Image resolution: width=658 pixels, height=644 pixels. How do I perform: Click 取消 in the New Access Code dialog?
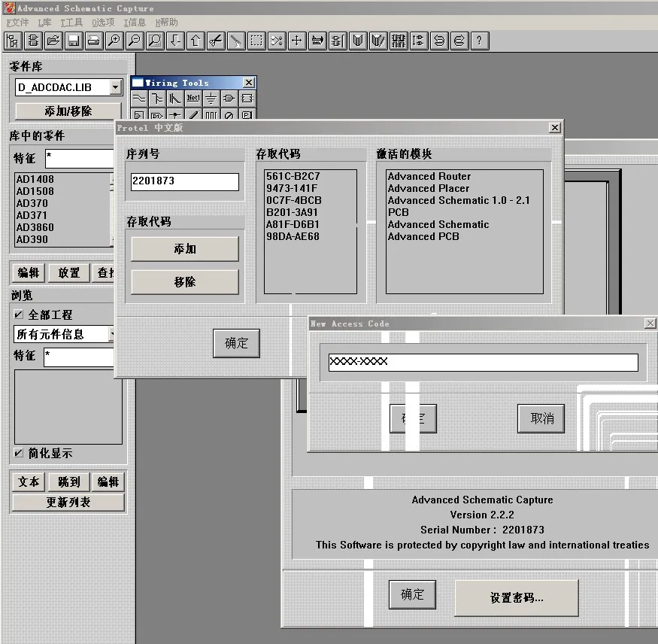(541, 418)
